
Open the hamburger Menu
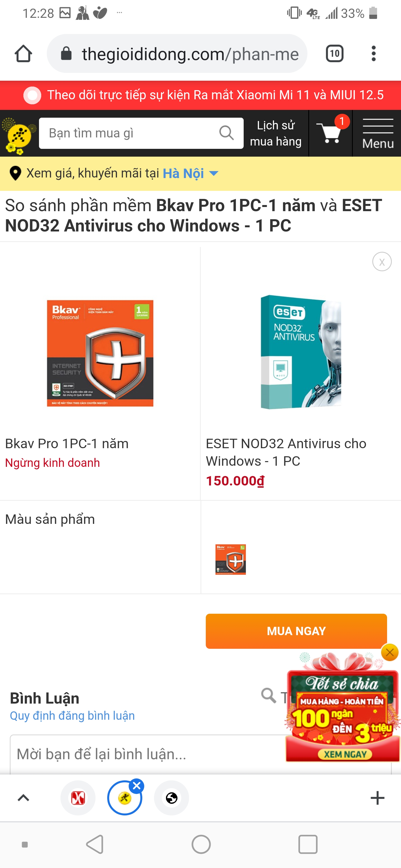click(x=378, y=133)
